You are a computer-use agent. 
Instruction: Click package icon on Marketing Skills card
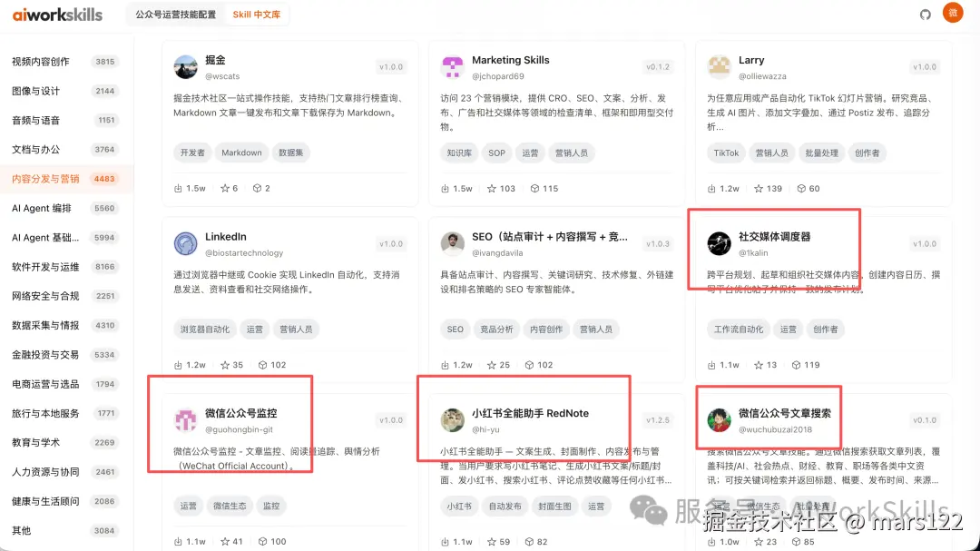tap(535, 188)
